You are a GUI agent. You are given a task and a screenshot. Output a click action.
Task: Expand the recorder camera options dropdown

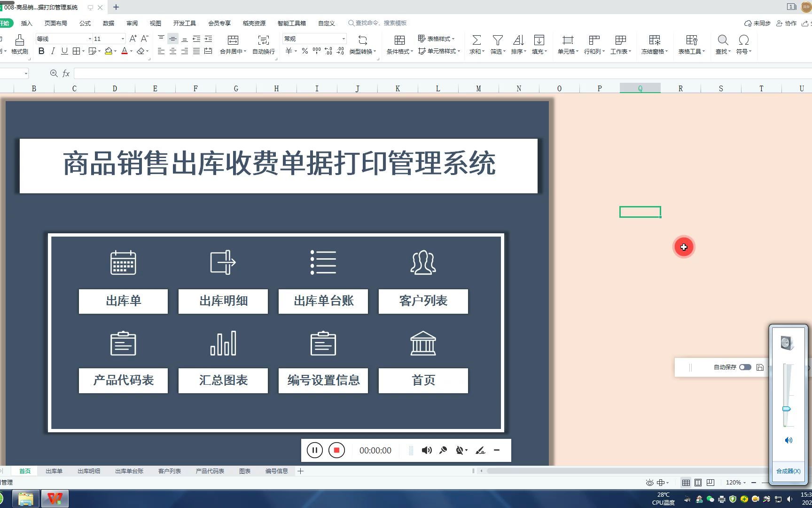click(x=466, y=450)
